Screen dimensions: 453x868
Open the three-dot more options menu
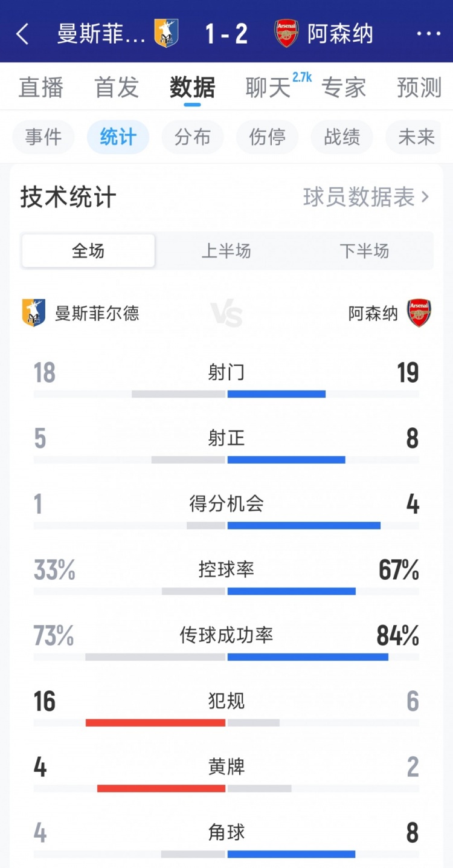pos(428,34)
